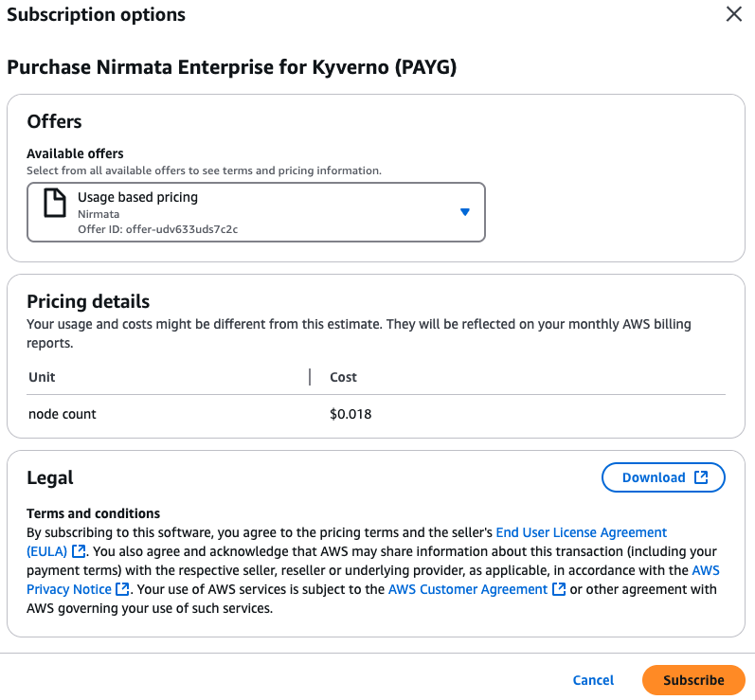Click the column divider between Unit and Cost

310,377
